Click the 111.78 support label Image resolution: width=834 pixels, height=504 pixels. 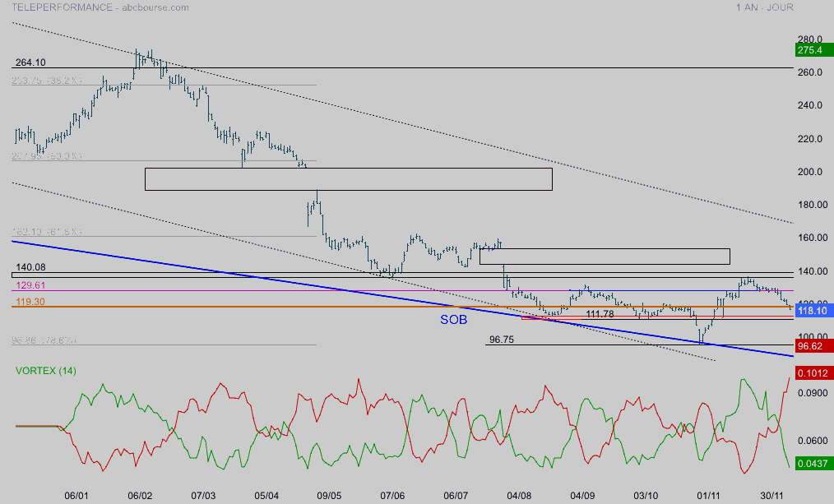click(x=600, y=314)
